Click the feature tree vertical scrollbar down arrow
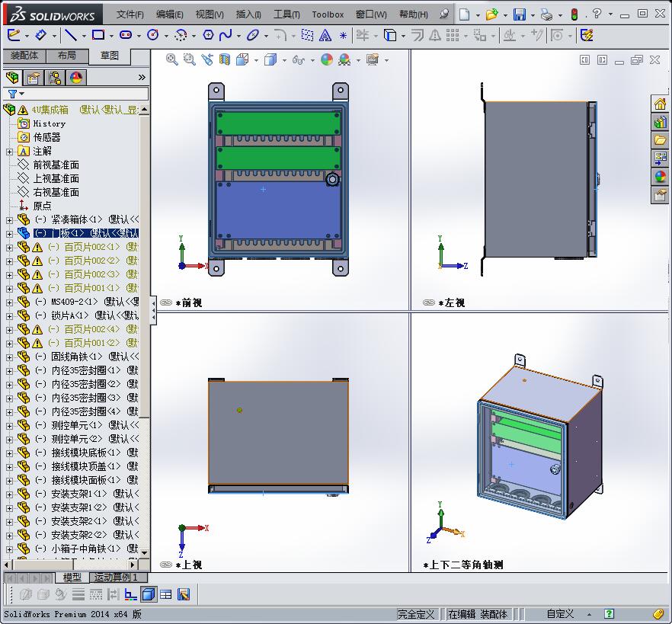This screenshot has height=624, width=672. (145, 552)
